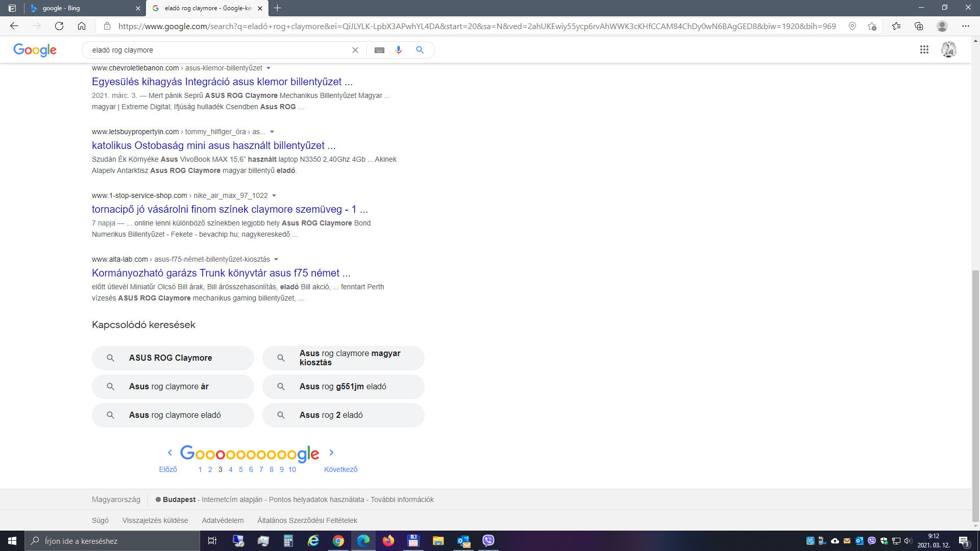Click inside the Google search text field
This screenshot has height=551, width=980.
point(214,50)
